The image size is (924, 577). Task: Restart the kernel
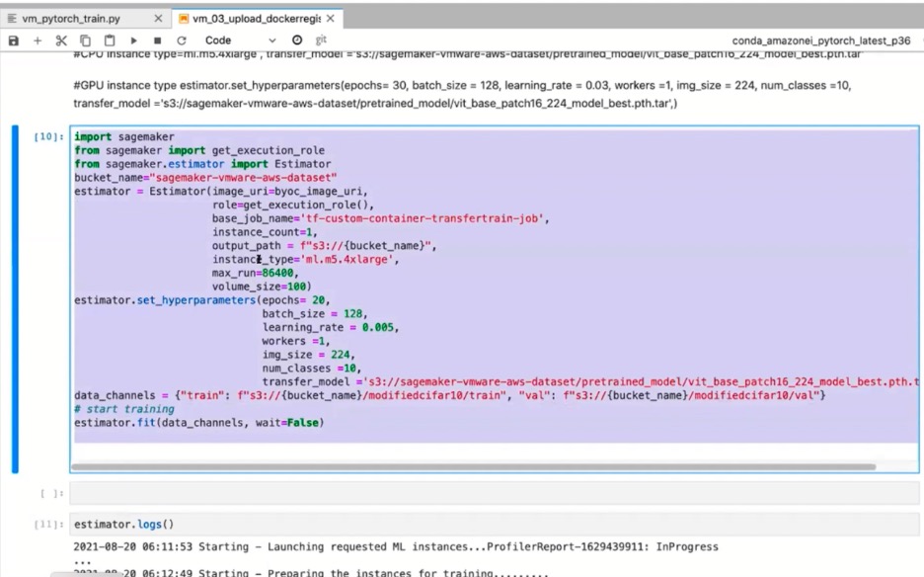pos(182,41)
